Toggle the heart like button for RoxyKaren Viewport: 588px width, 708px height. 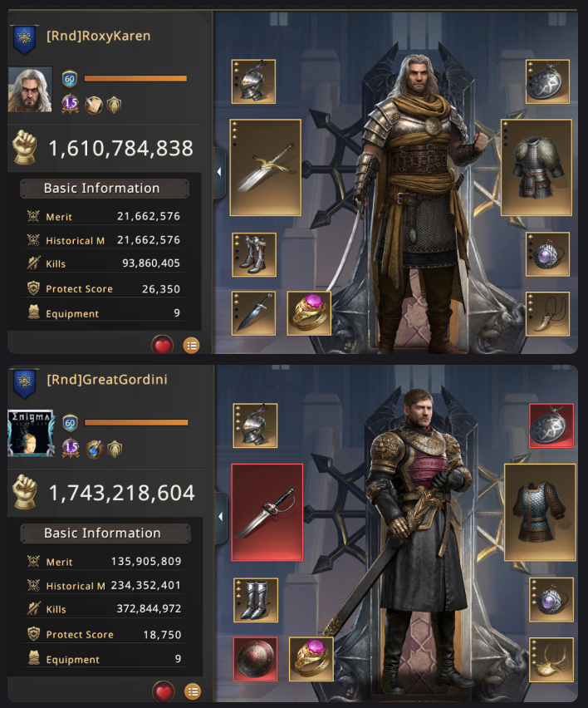click(x=163, y=346)
